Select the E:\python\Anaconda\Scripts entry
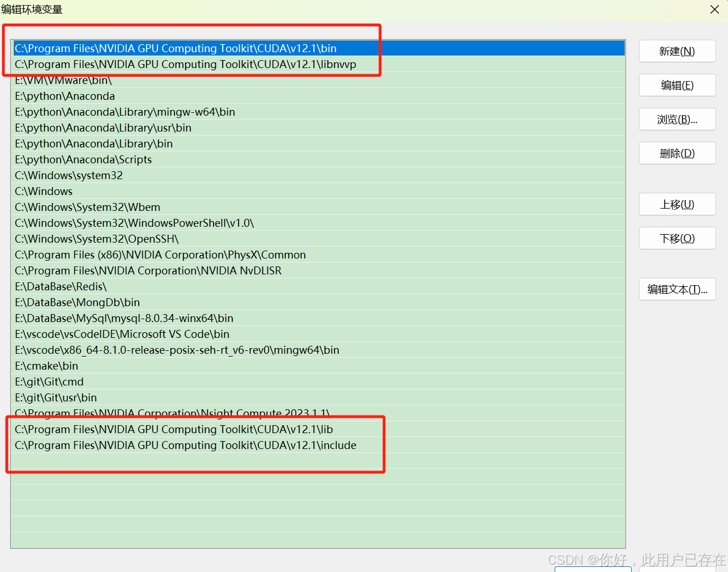 (318, 159)
